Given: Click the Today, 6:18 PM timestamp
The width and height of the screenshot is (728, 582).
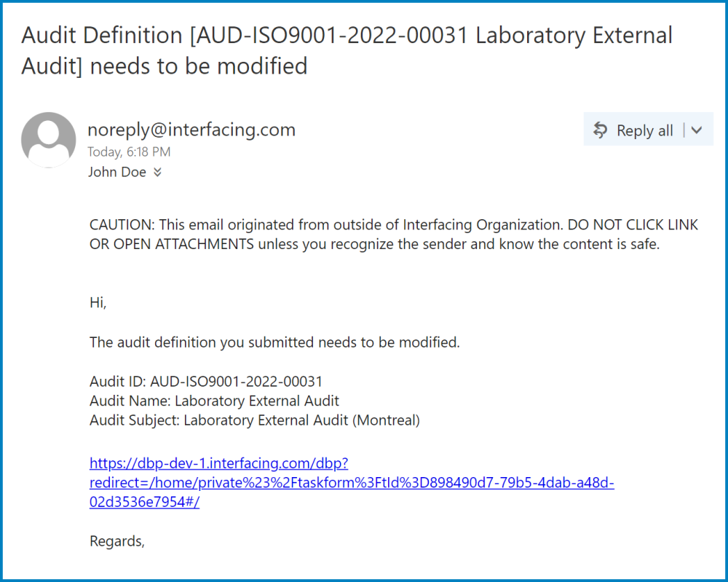Looking at the screenshot, I should pyautogui.click(x=128, y=152).
